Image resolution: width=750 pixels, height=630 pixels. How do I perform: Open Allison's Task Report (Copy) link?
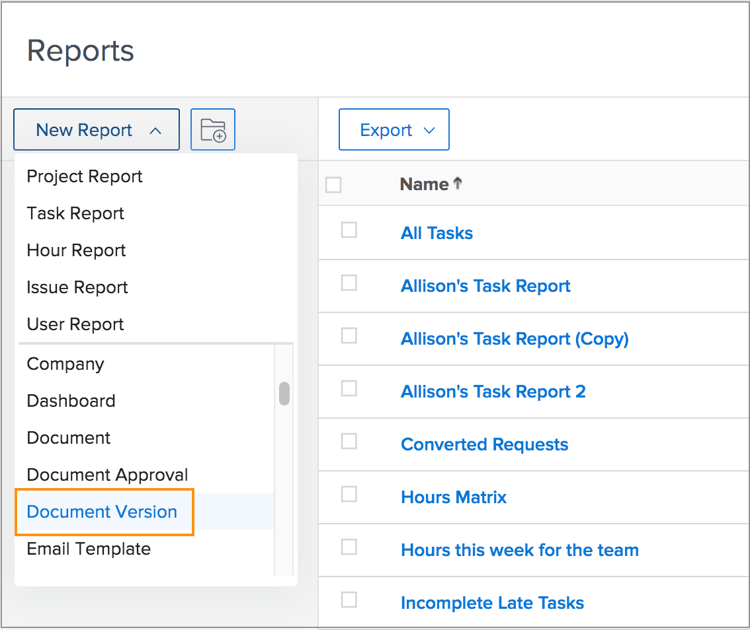514,338
